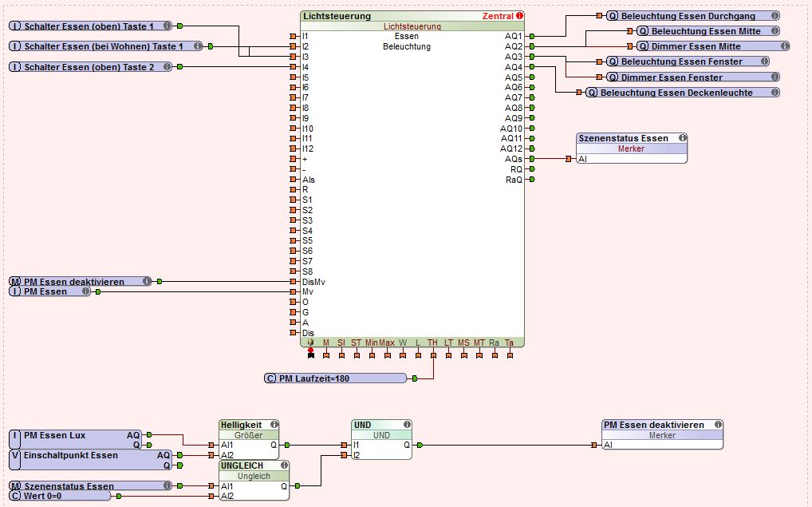
Task: Click info icon on Beleuchtung Essen Mitte
Action: (x=775, y=31)
